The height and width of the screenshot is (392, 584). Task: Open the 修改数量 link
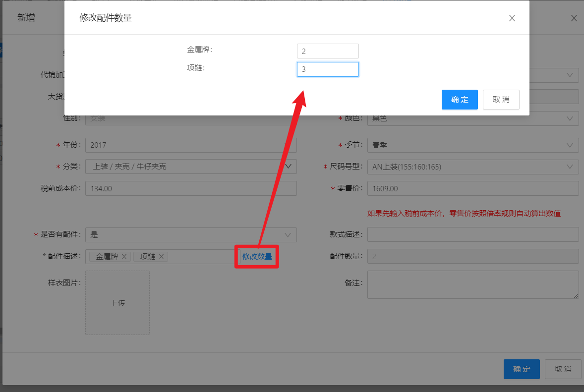click(257, 257)
